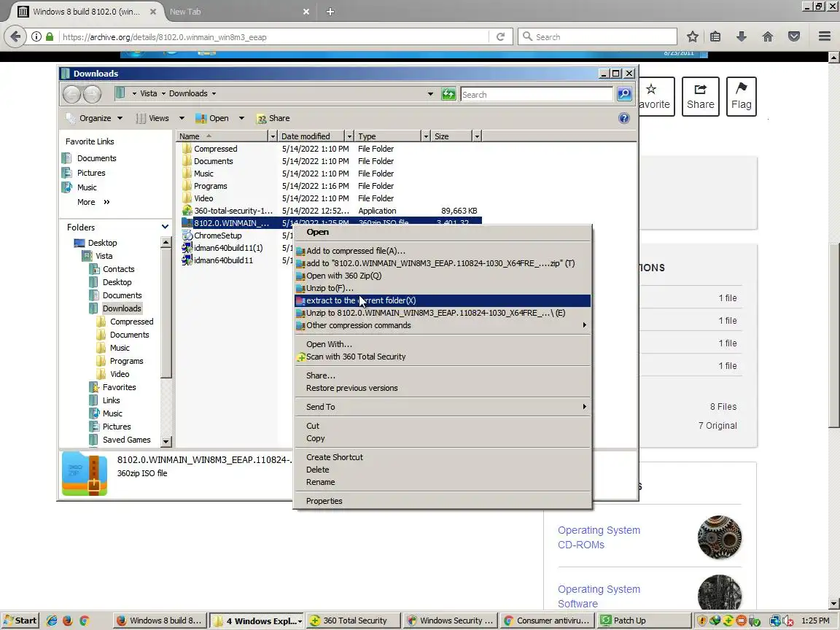Viewport: 840px width, 630px height.
Task: Switch to 360 Total Security taskbar item
Action: click(x=354, y=621)
